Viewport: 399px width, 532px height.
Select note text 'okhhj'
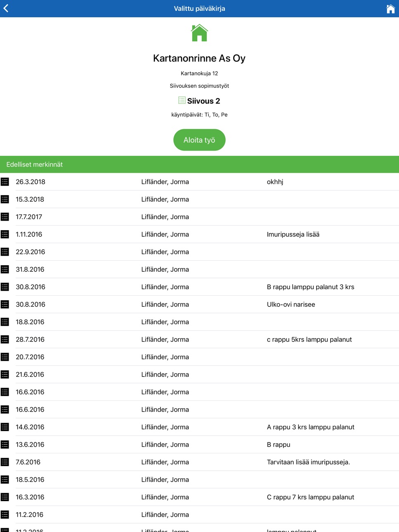click(275, 182)
